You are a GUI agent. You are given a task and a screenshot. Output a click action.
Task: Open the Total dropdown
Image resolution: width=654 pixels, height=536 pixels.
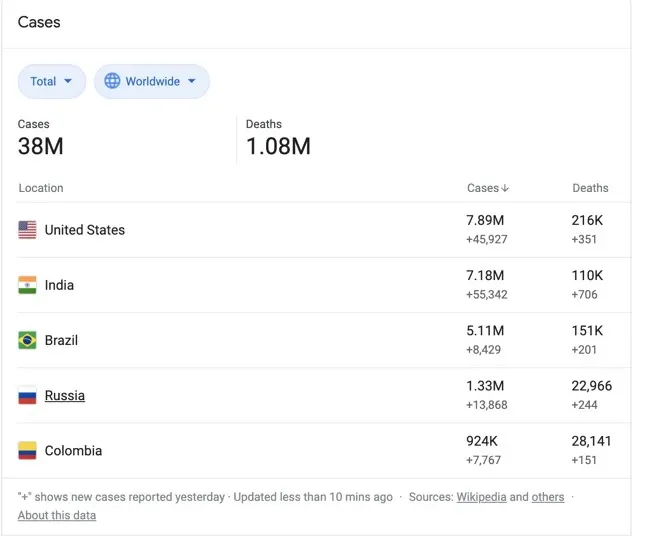coord(52,82)
